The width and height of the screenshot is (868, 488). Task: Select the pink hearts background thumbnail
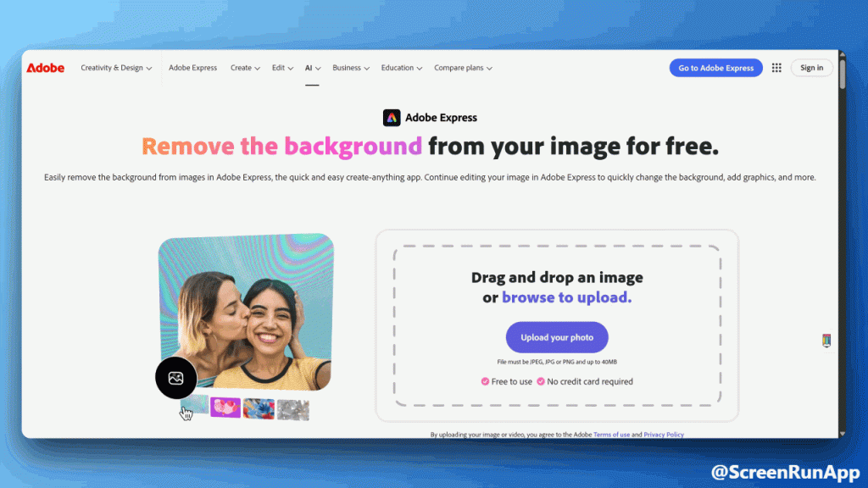coord(225,408)
